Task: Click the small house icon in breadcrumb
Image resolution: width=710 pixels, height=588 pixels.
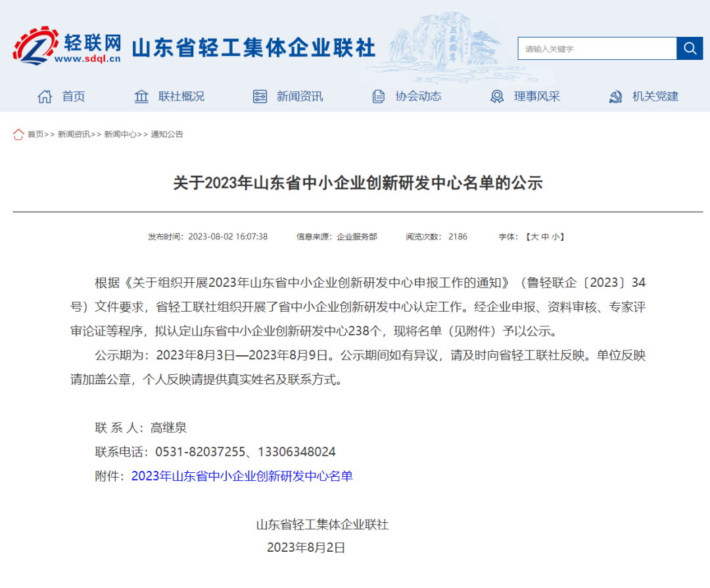Action: [18, 134]
